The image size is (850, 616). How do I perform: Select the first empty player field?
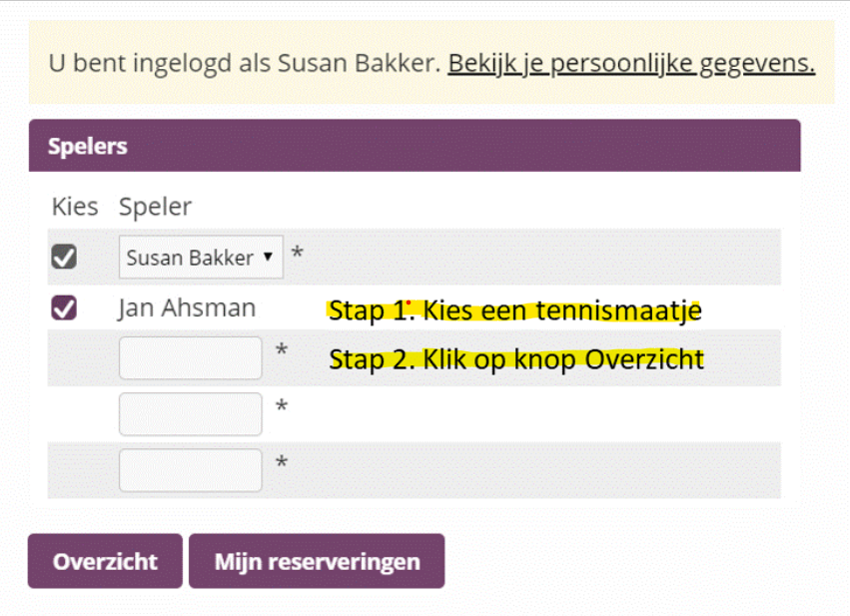(x=190, y=358)
